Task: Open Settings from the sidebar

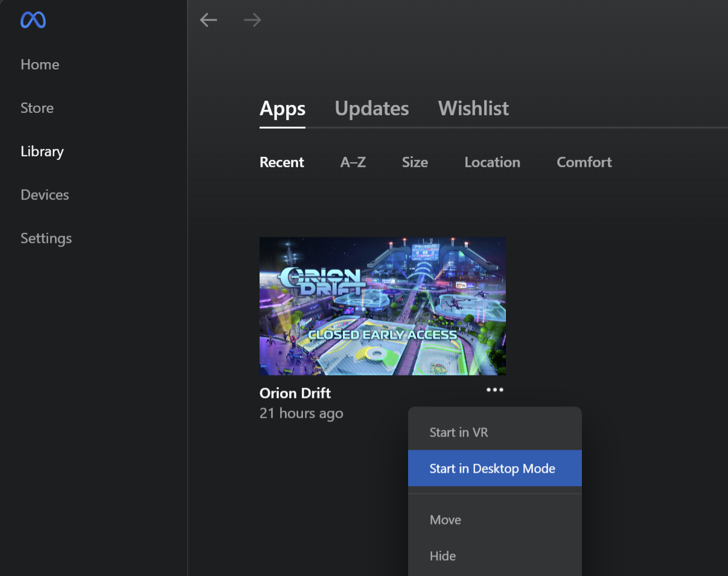Action: (x=46, y=238)
